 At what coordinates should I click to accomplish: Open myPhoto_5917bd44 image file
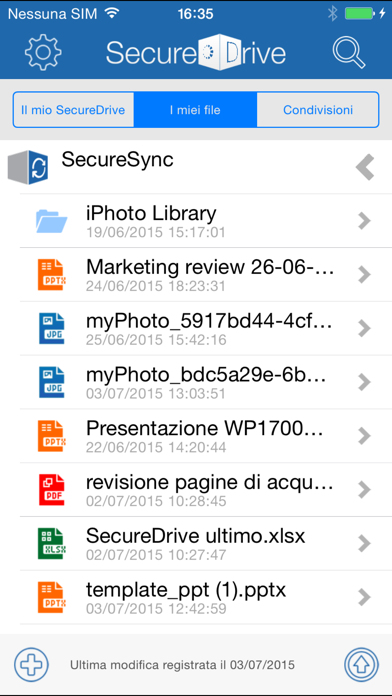point(206,328)
